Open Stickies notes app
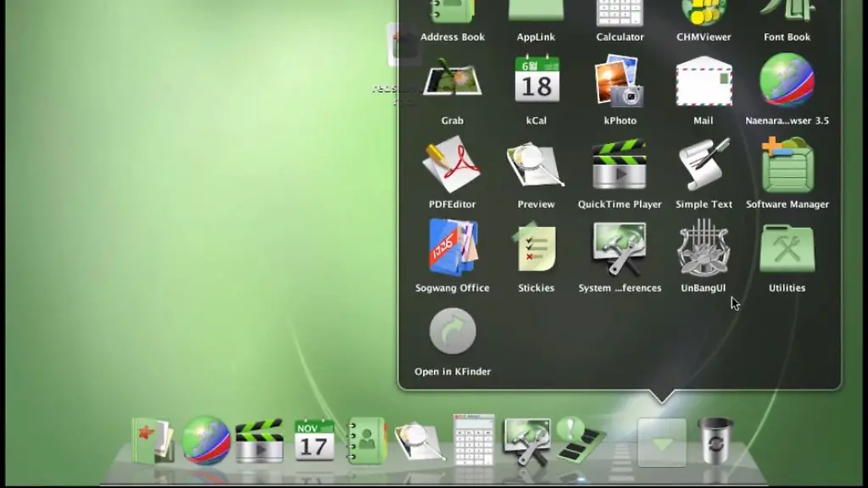The image size is (868, 488). [536, 248]
